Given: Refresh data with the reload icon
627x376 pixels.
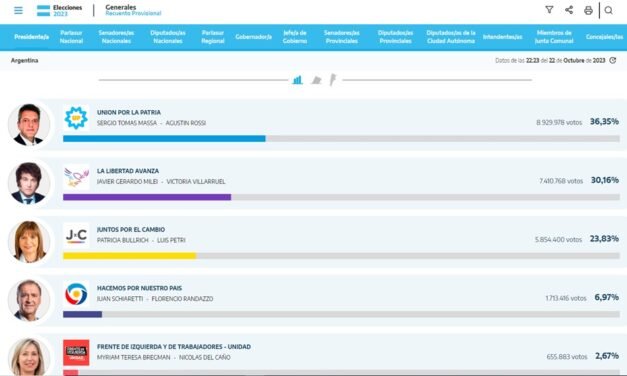Looking at the screenshot, I should [613, 60].
